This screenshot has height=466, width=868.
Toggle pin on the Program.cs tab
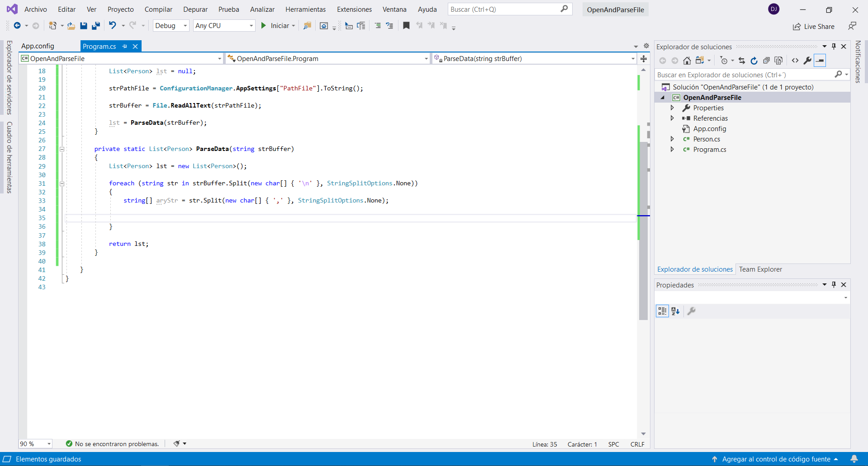coord(125,47)
